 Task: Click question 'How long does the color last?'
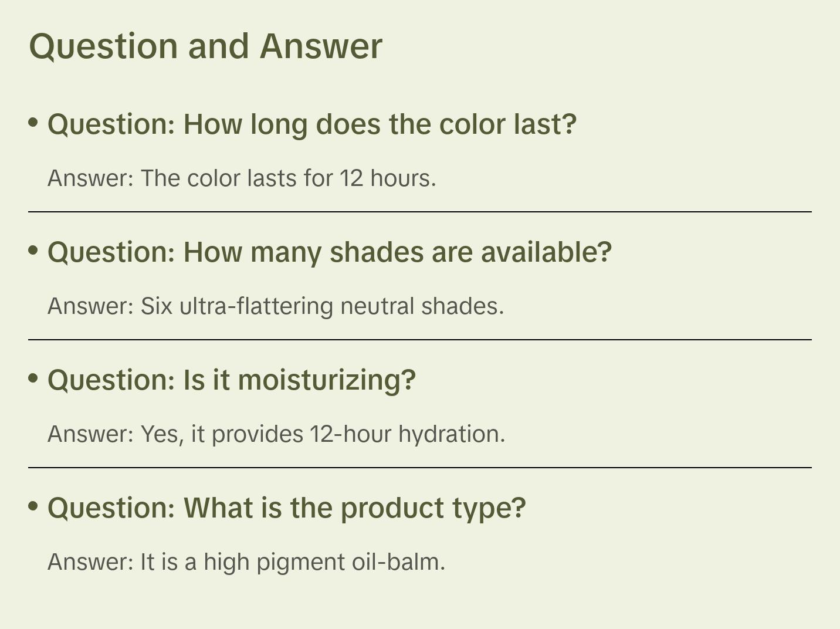pos(312,124)
